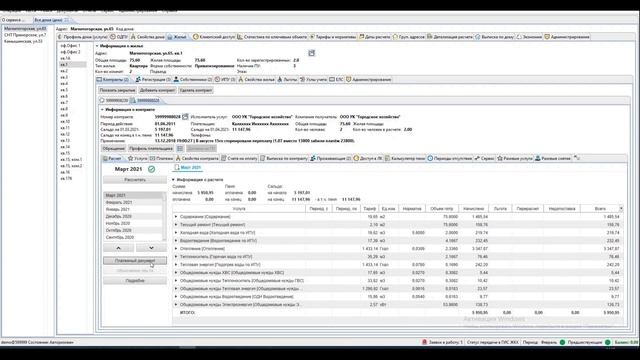Open the Свойства дома tab
Image resolution: width=640 pixels, height=360 pixels.
pos(148,37)
